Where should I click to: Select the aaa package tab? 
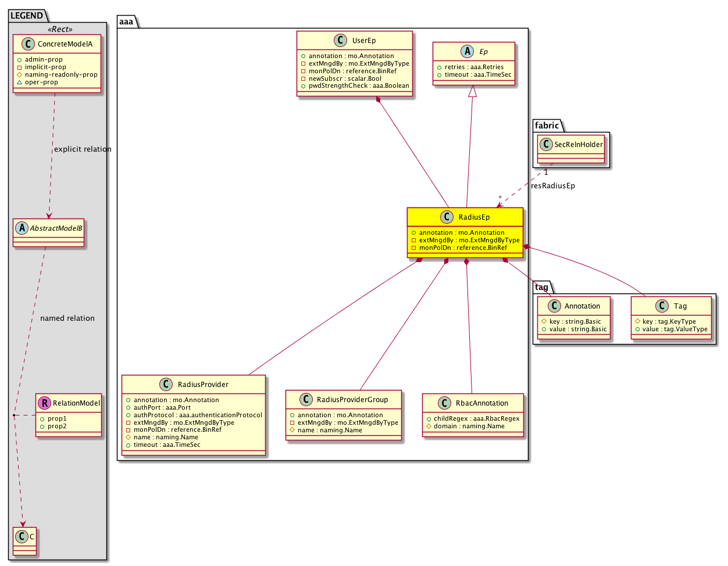(126, 22)
